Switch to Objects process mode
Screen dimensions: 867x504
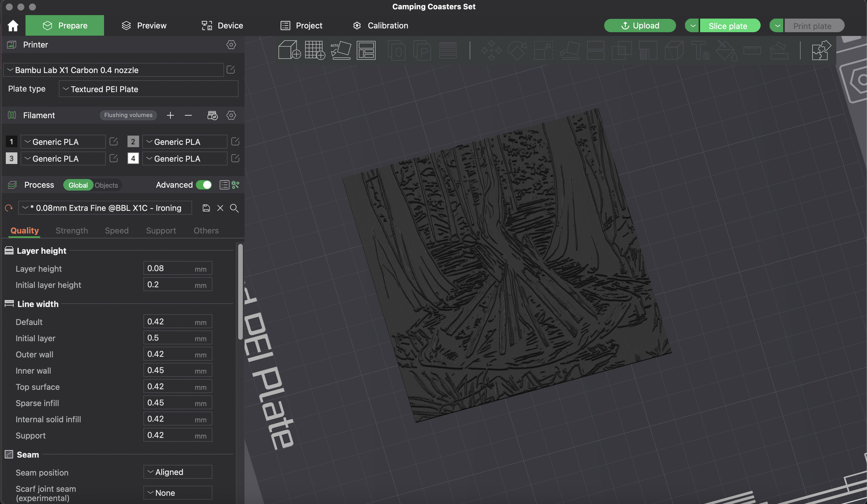pos(106,185)
